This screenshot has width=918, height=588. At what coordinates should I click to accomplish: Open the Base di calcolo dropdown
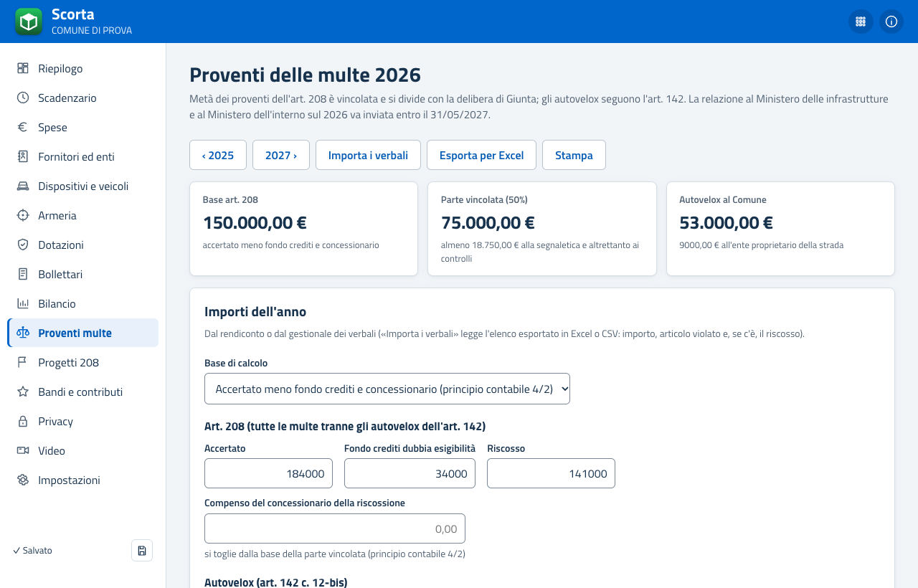pyautogui.click(x=387, y=389)
